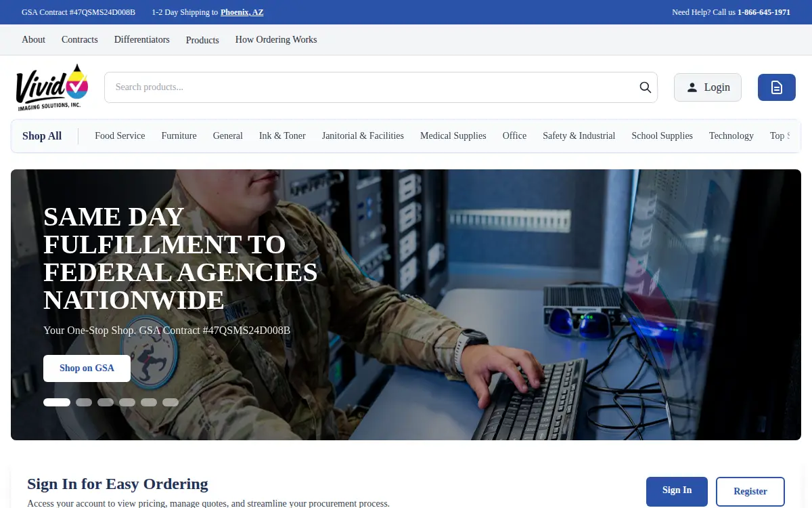Click the search magnifier icon
Image resolution: width=812 pixels, height=508 pixels.
(645, 87)
